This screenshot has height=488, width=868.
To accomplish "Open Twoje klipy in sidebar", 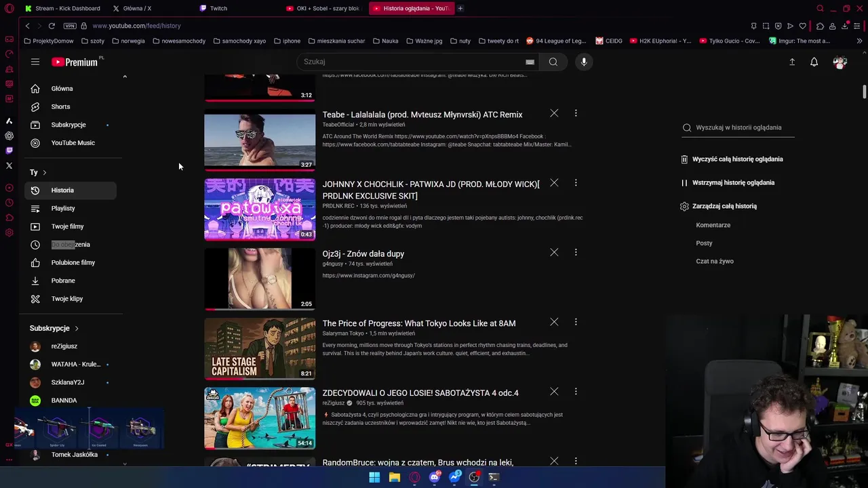I will point(71,299).
